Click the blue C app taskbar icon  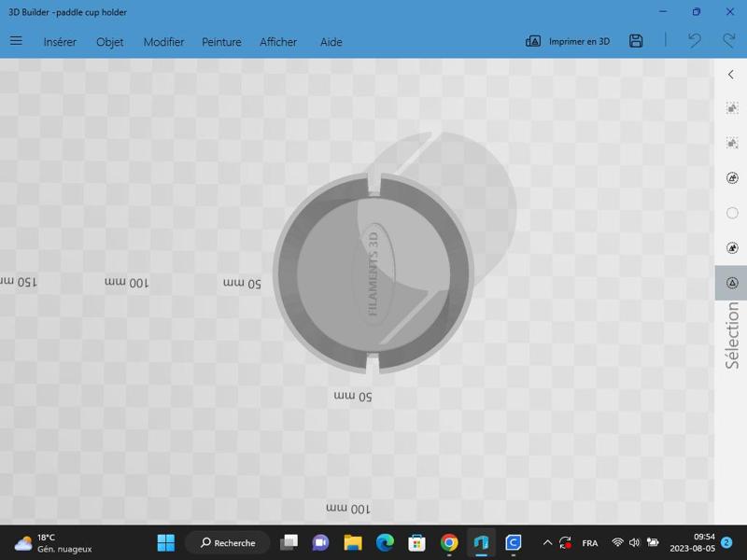pyautogui.click(x=513, y=543)
